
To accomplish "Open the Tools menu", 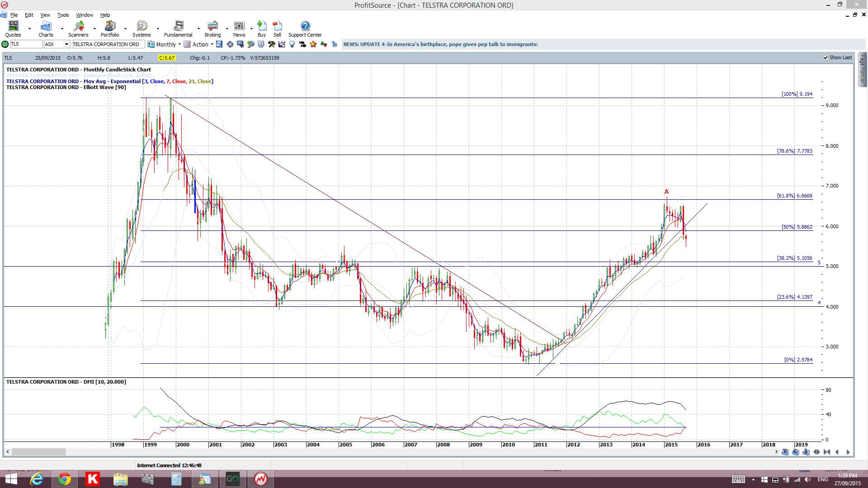I will (63, 15).
